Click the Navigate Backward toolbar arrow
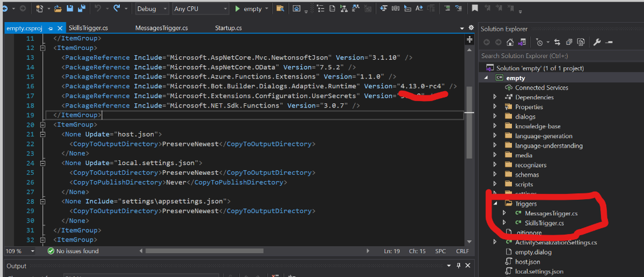Image resolution: width=644 pixels, height=277 pixels. click(x=5, y=8)
